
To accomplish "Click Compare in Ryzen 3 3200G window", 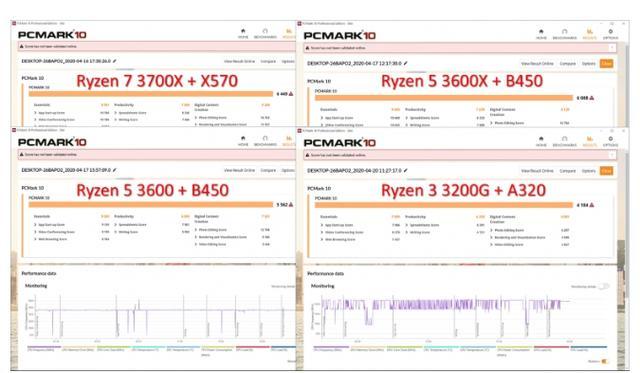I will [x=567, y=171].
